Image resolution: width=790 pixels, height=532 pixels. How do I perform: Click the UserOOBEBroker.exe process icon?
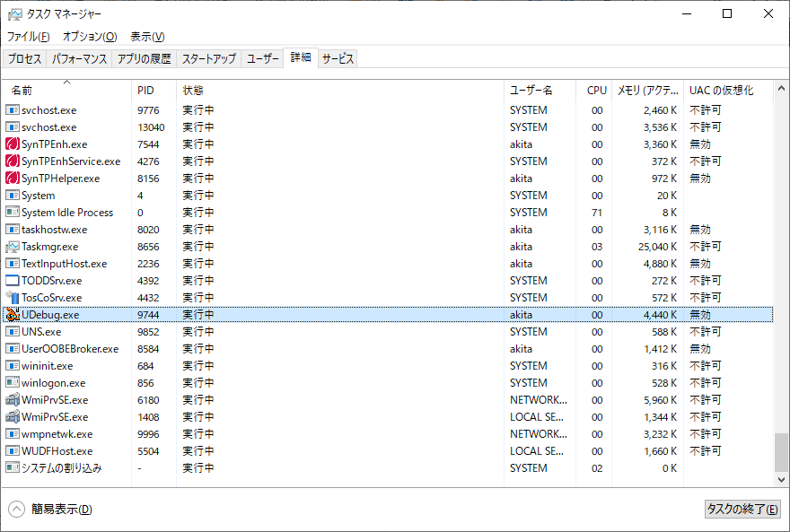coord(12,349)
